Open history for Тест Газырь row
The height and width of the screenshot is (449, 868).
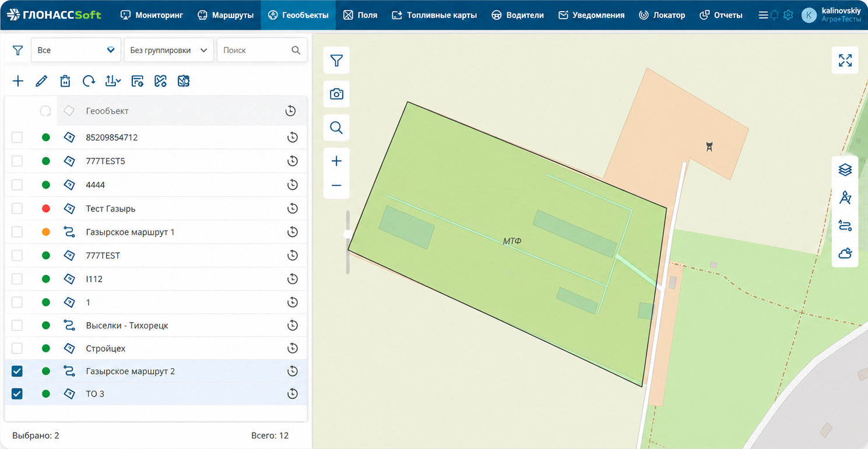(293, 208)
